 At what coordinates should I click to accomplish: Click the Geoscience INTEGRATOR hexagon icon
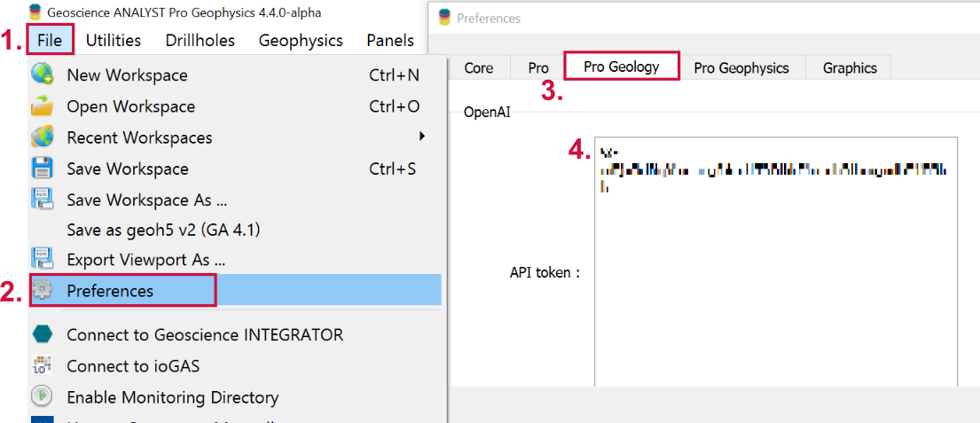click(x=43, y=334)
